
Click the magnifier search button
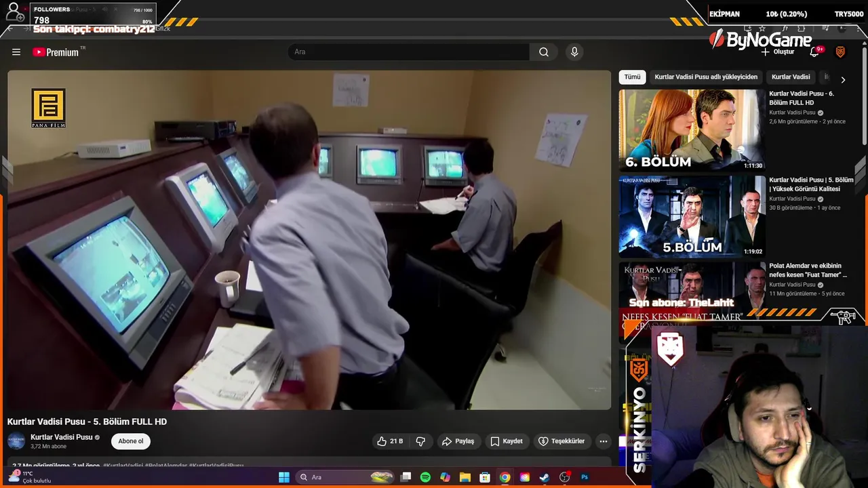(544, 52)
